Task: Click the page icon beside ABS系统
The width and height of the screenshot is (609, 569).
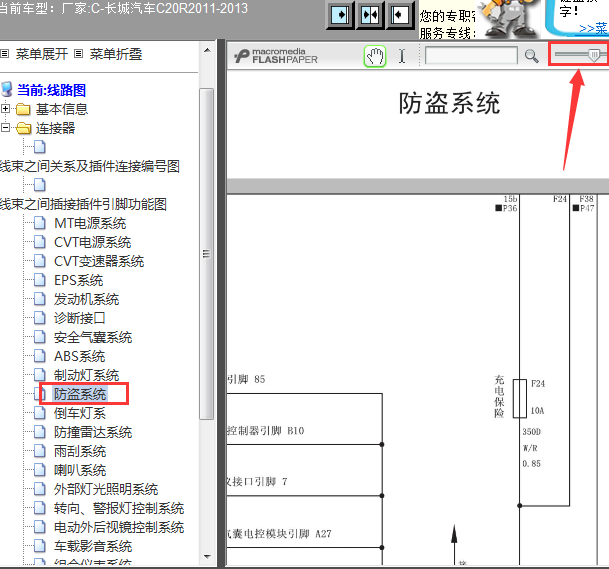Action: 39,356
